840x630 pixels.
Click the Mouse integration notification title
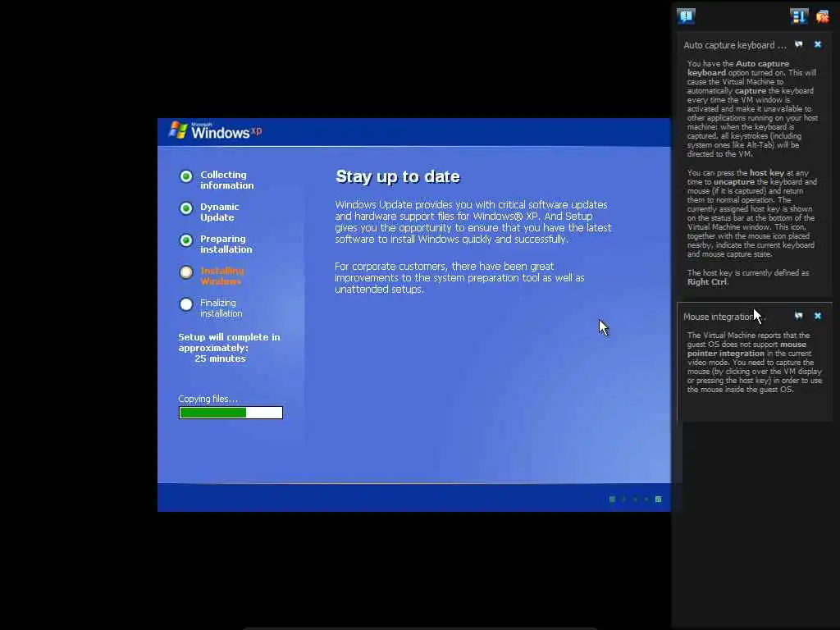[x=724, y=317]
